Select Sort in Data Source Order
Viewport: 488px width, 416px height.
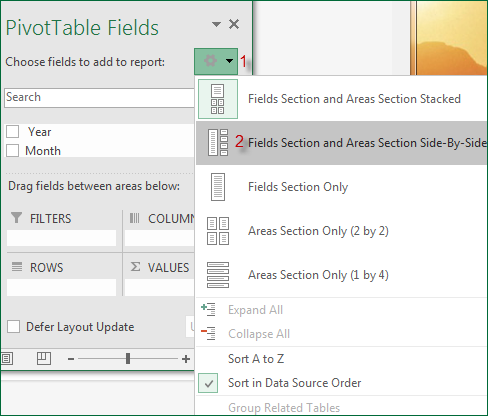[341, 383]
